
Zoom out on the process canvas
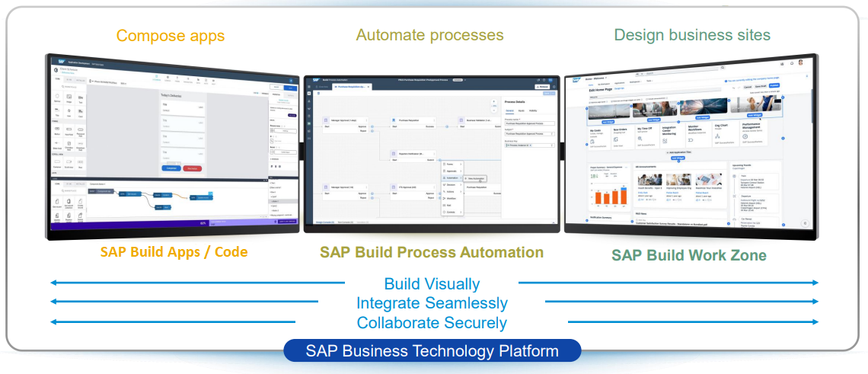[x=494, y=110]
